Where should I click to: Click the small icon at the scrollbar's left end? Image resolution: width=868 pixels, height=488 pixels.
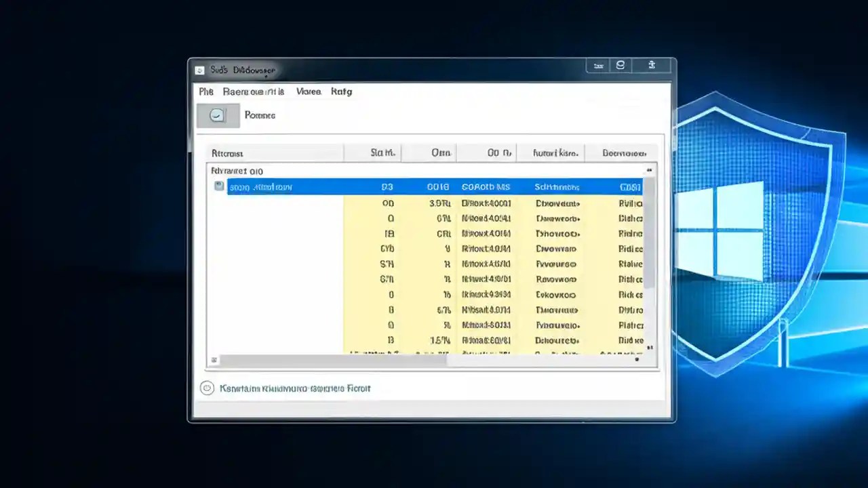coord(214,360)
